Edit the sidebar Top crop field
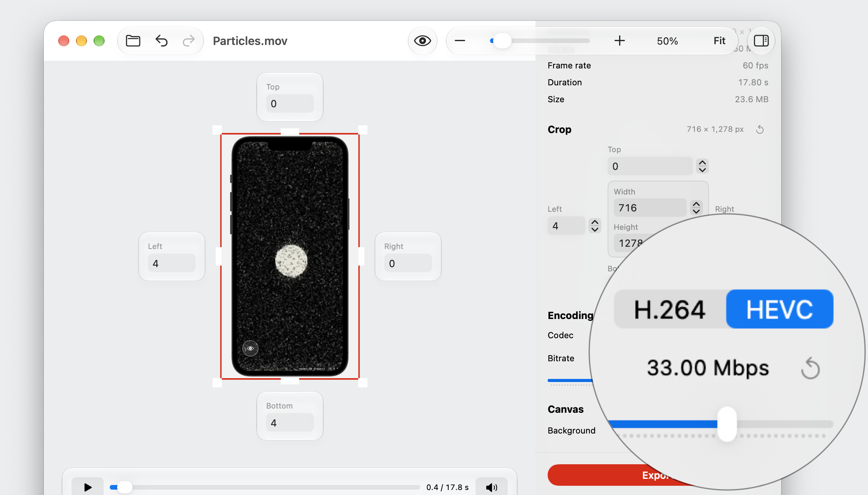The height and width of the screenshot is (495, 868). 650,166
